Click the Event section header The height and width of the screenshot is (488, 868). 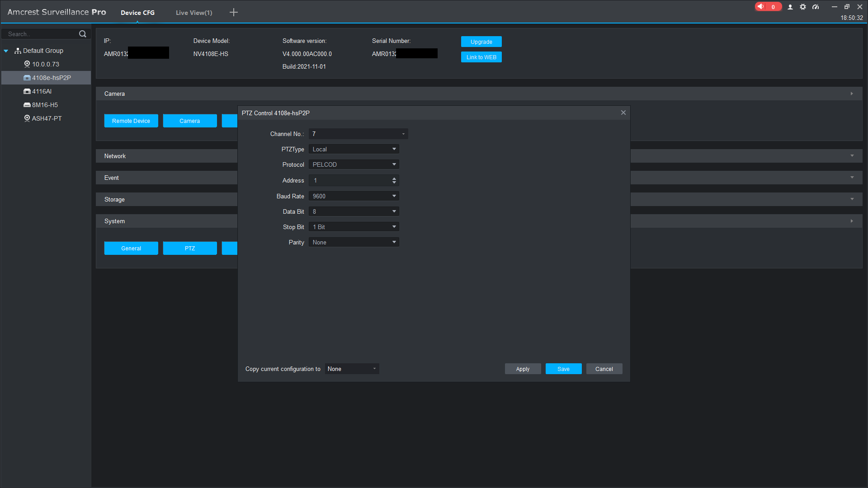click(x=111, y=178)
